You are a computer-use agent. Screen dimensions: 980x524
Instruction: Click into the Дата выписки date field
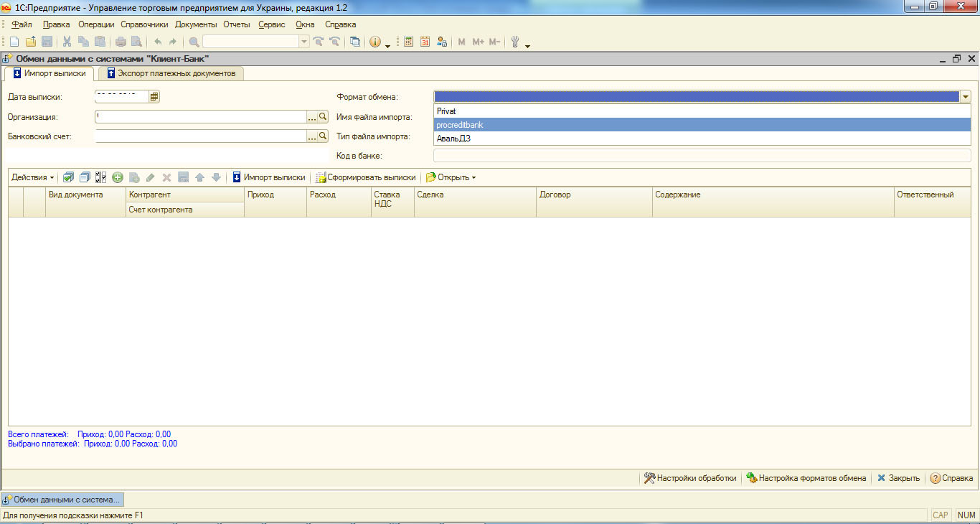click(x=121, y=96)
